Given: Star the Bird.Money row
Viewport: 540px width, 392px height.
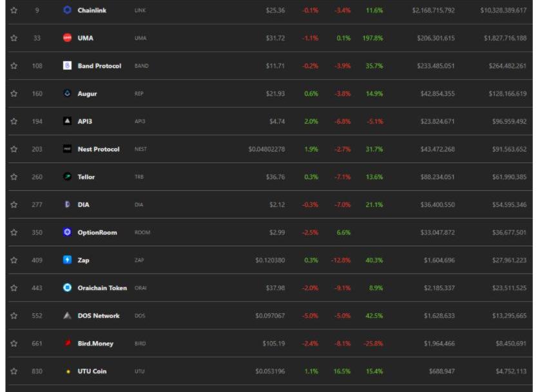Looking at the screenshot, I should [x=14, y=344].
